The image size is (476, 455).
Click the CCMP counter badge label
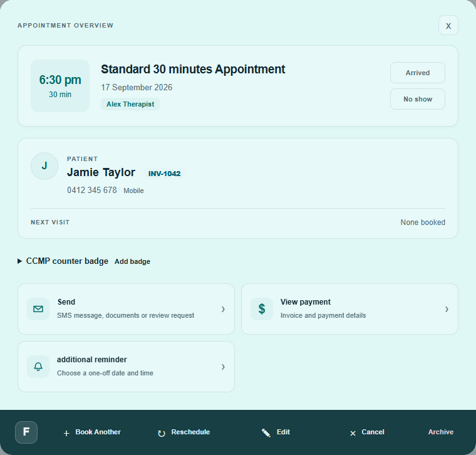pyautogui.click(x=67, y=261)
